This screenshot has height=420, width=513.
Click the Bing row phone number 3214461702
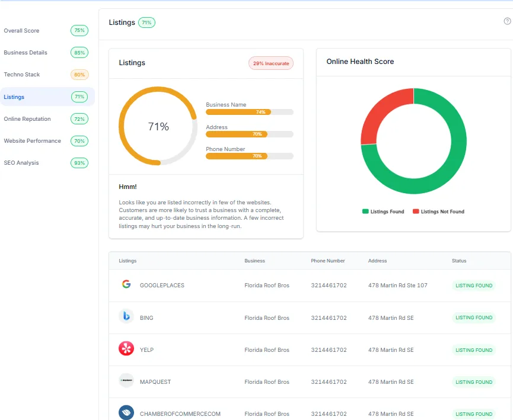point(329,318)
